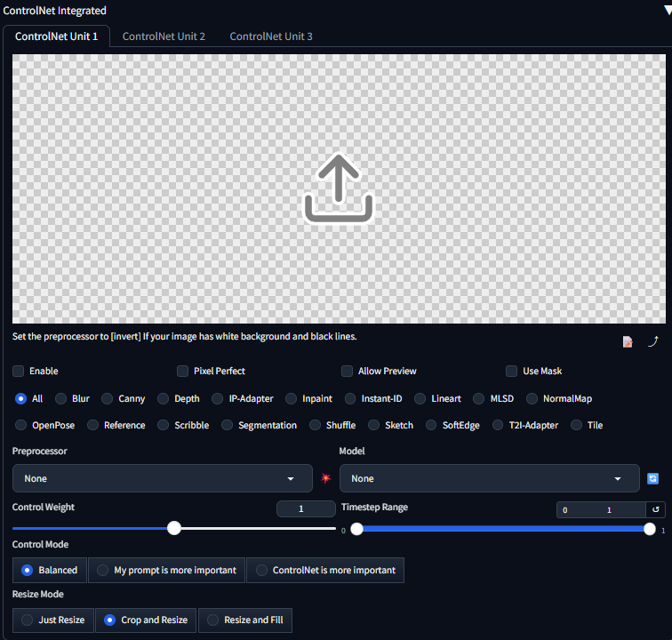Tick the Enable checkbox
The image size is (672, 640).
tap(19, 371)
